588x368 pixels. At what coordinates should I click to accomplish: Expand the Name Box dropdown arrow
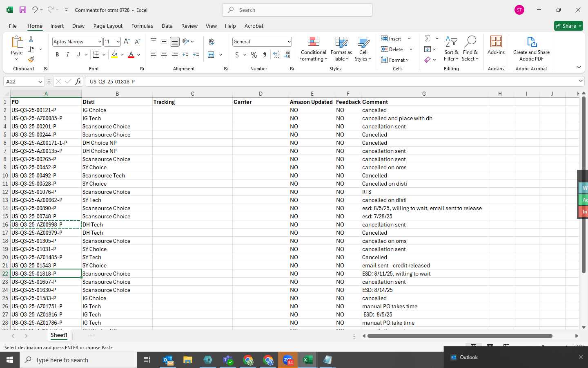40,81
